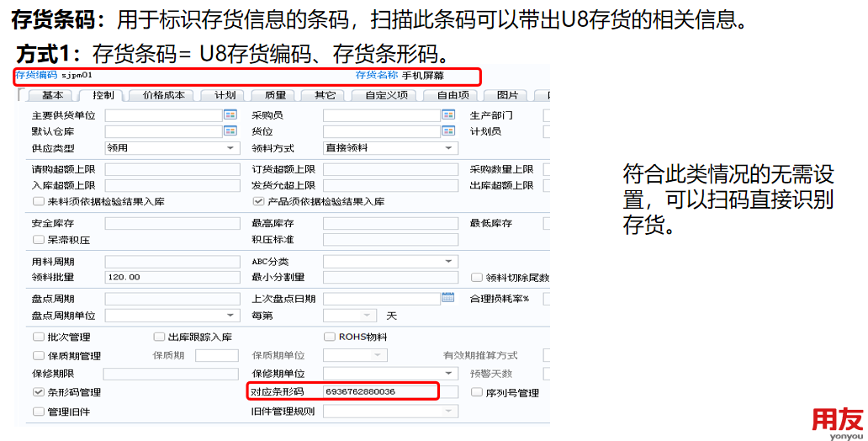Click 上次盘点日期 input field

(382, 299)
